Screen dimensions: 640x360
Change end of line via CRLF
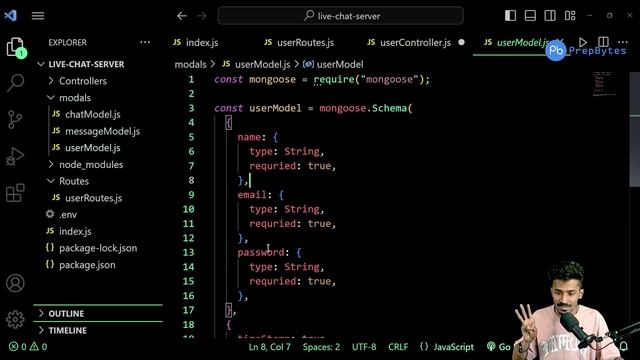[x=398, y=347]
